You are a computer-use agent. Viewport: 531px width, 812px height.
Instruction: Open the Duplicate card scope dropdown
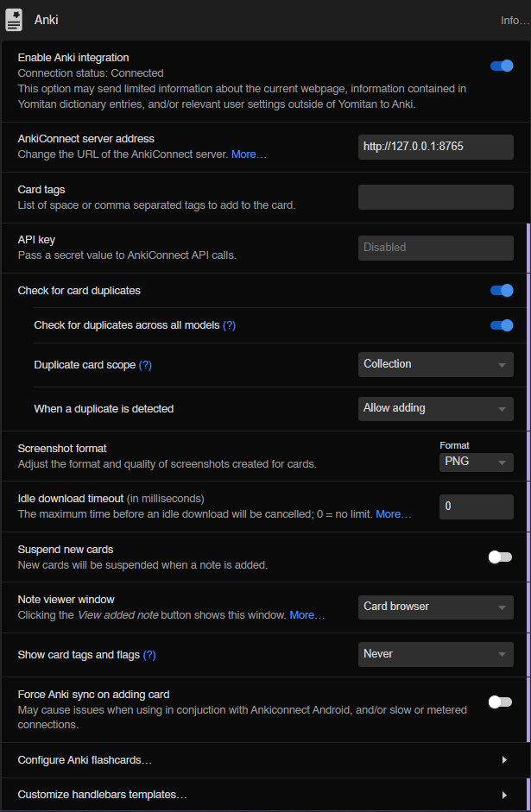pyautogui.click(x=436, y=364)
